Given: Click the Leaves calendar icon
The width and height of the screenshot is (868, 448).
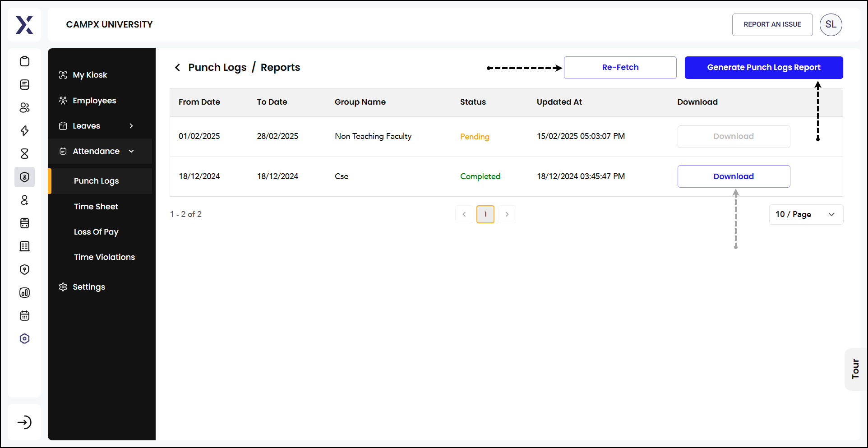Looking at the screenshot, I should tap(63, 126).
